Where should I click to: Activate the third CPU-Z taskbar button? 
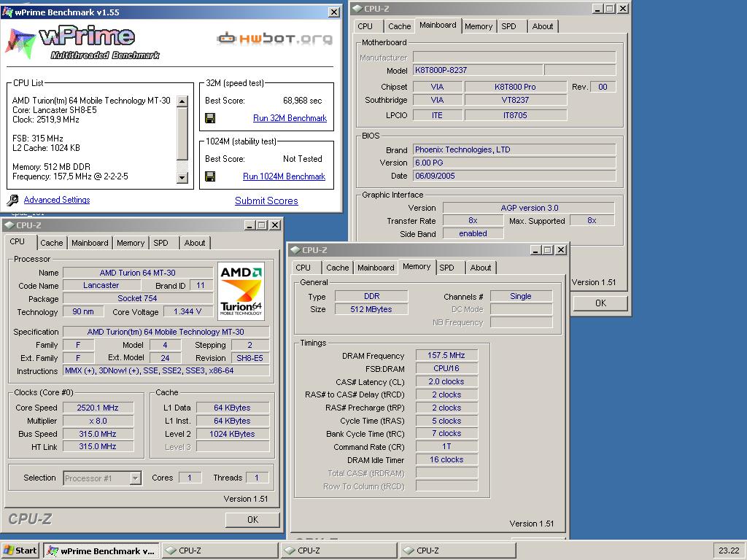(458, 551)
